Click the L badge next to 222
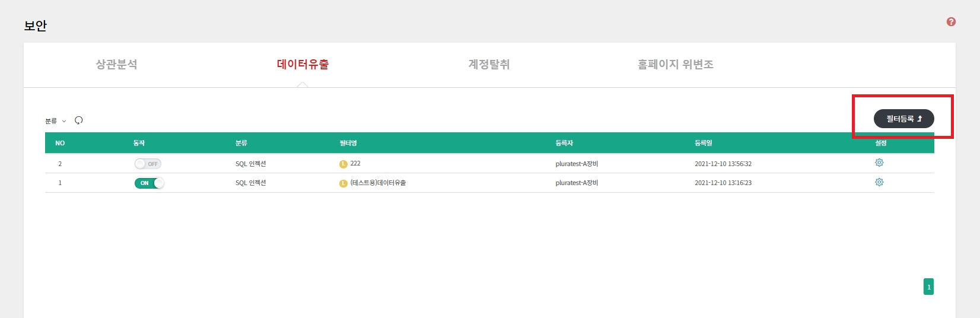The height and width of the screenshot is (318, 980). (x=343, y=164)
